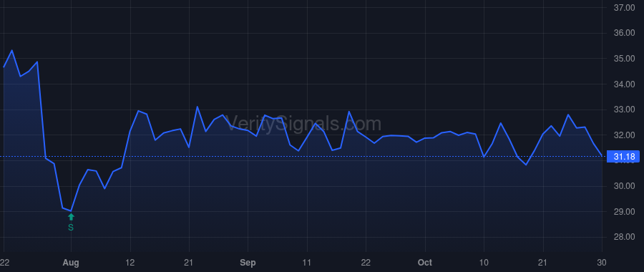Click the 31.18 current price label
The width and height of the screenshot is (644, 272).
[623, 157]
